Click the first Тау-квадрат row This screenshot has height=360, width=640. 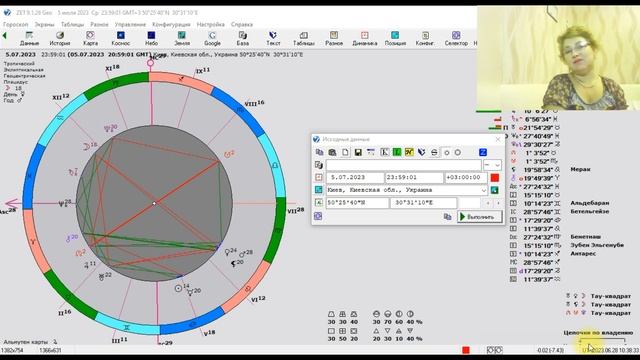(x=598, y=296)
